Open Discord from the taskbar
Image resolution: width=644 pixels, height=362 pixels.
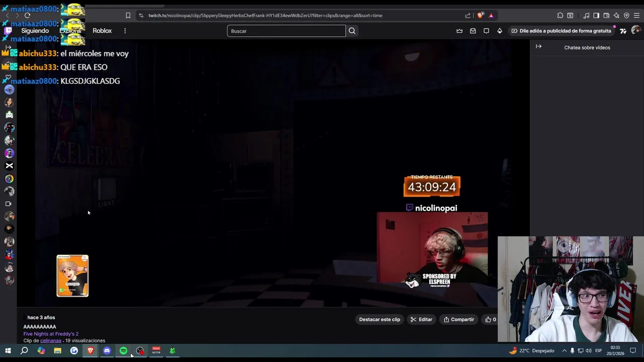pos(107,350)
